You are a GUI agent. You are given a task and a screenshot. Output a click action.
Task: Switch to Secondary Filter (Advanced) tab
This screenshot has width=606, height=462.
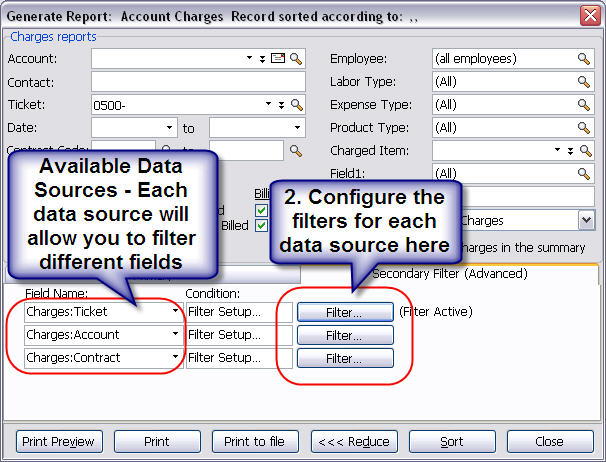(449, 273)
